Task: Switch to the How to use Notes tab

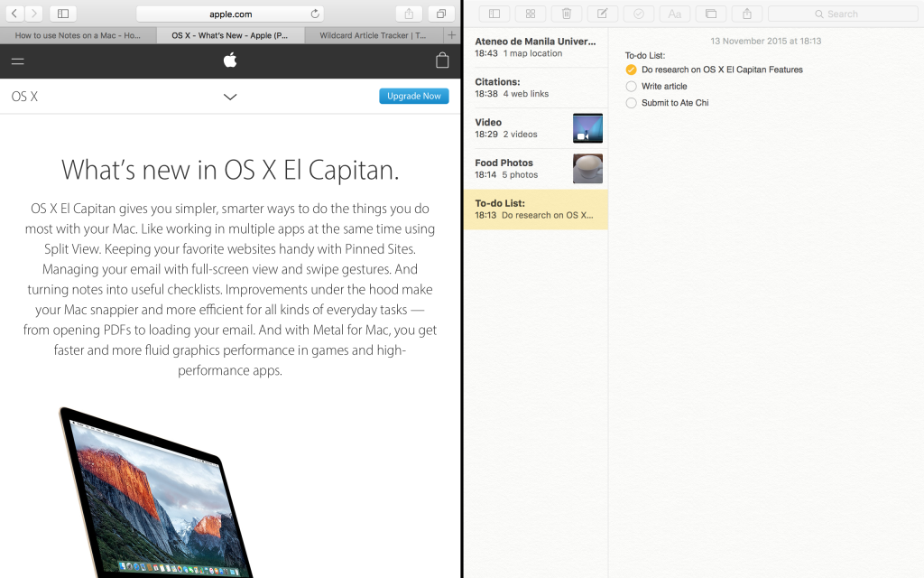Action: pyautogui.click(x=78, y=35)
